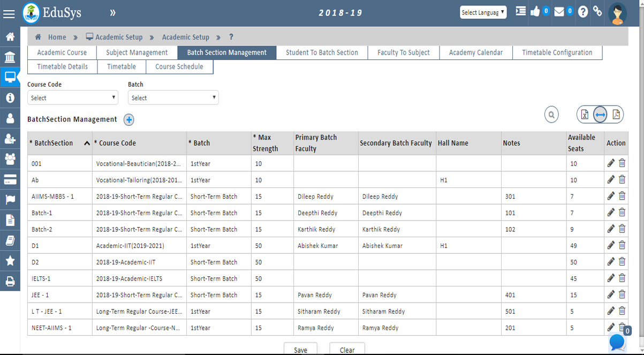Open the Select Language dropdown

[483, 12]
